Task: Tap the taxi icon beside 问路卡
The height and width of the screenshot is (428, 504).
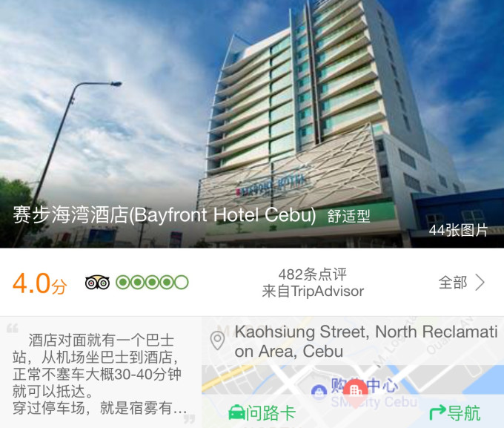Action: (236, 412)
